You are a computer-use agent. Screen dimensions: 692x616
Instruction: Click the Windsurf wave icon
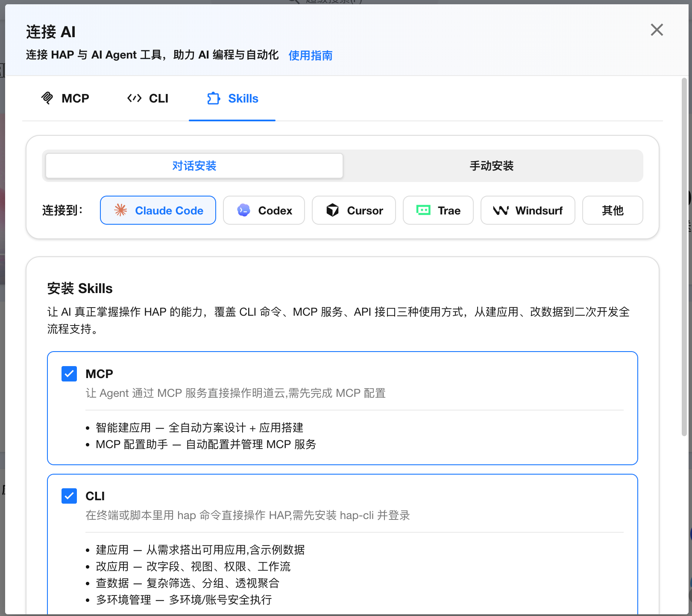[501, 210]
